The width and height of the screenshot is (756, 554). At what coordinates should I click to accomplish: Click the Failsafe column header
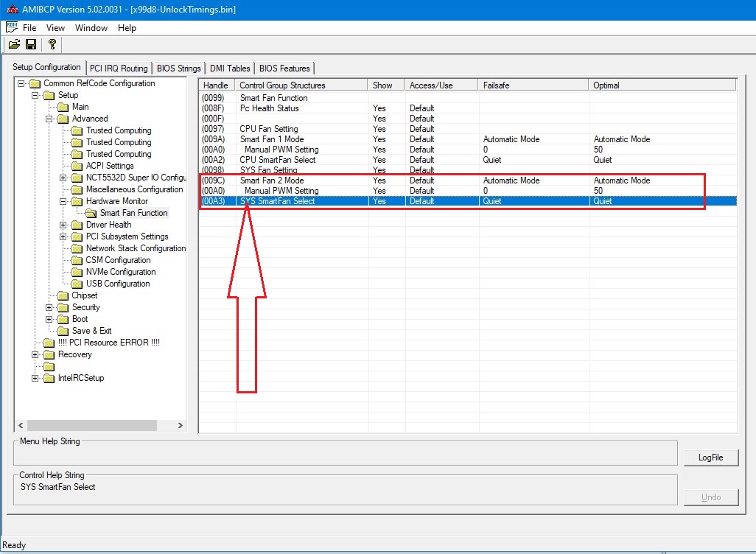pyautogui.click(x=533, y=85)
